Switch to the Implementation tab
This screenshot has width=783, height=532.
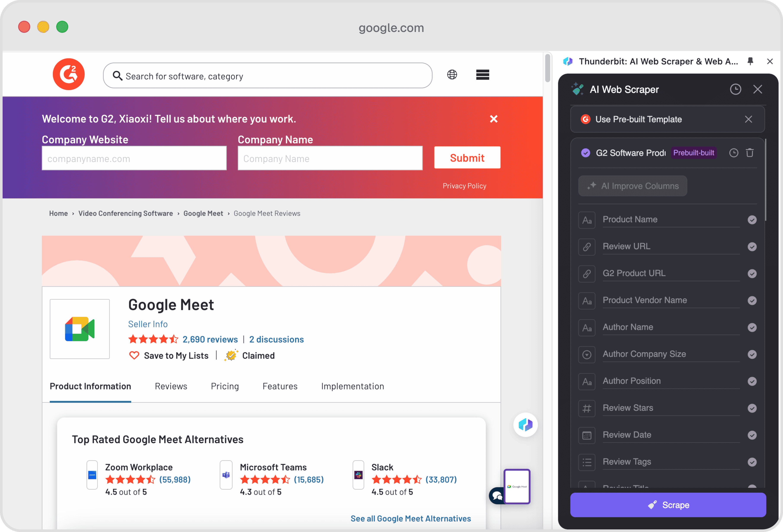tap(352, 386)
